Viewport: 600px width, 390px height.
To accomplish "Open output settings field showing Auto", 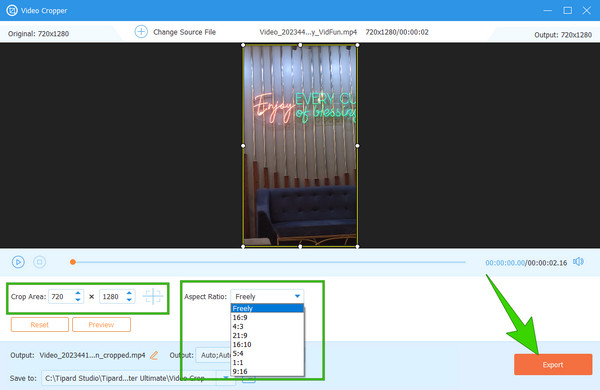I will [x=214, y=355].
